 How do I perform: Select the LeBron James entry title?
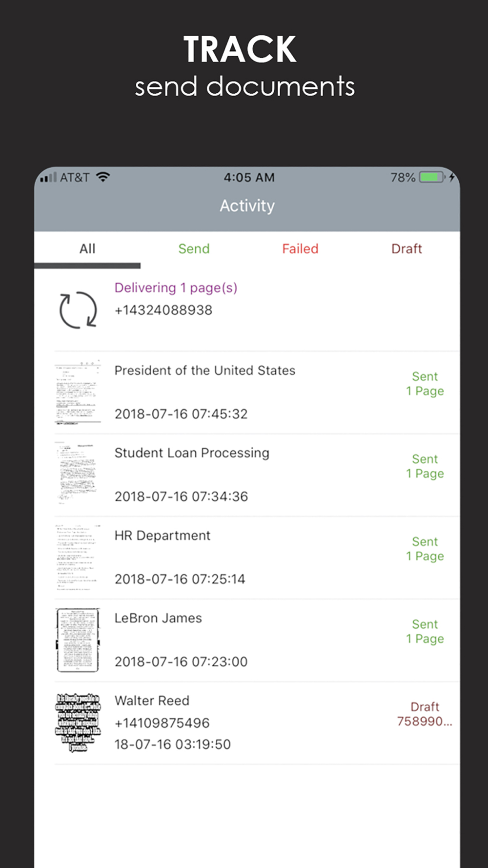click(x=158, y=618)
